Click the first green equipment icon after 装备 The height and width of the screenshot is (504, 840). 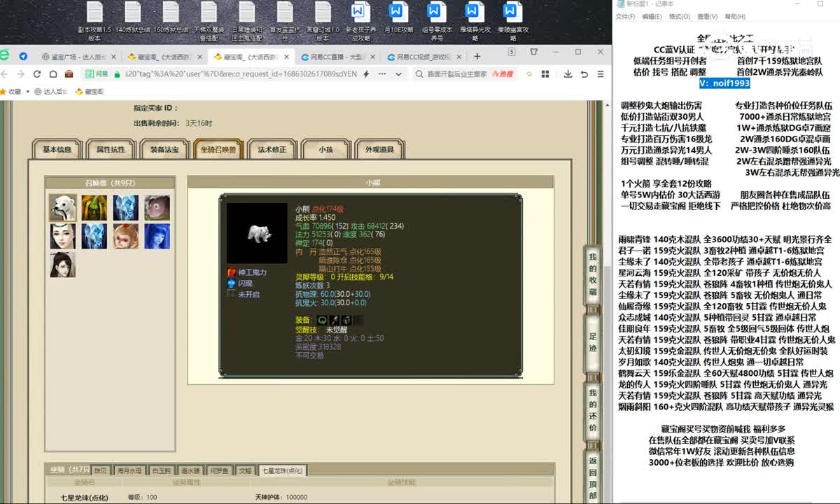tap(322, 320)
